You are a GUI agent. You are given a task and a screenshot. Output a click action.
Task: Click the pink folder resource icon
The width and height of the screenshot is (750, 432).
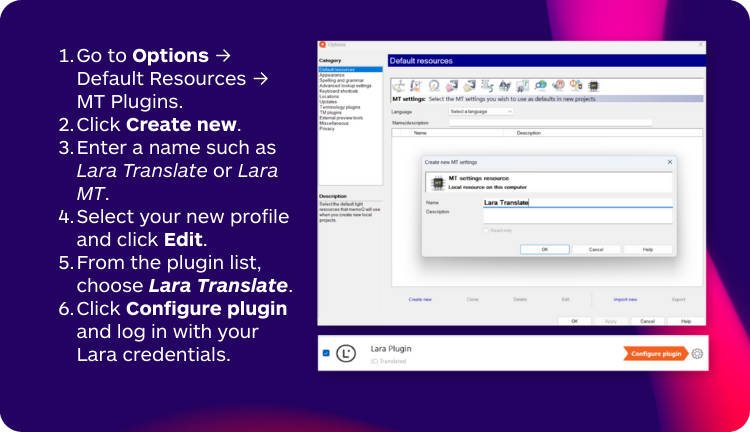pos(452,86)
